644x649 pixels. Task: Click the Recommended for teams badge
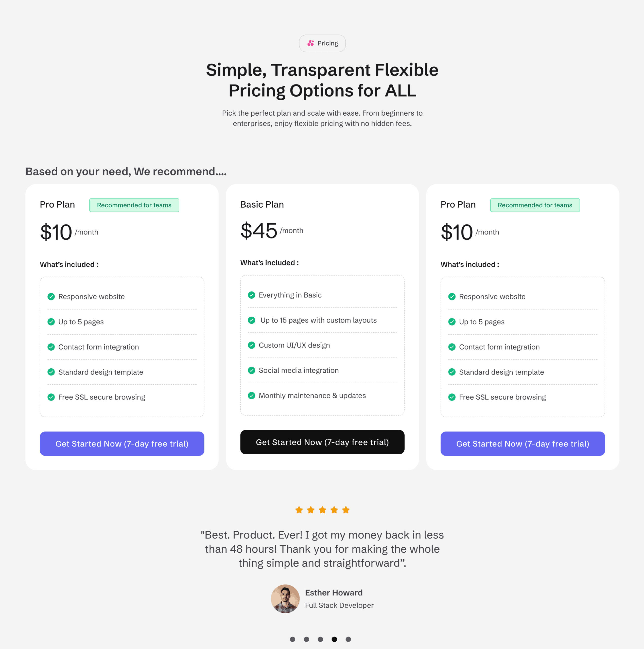click(134, 205)
